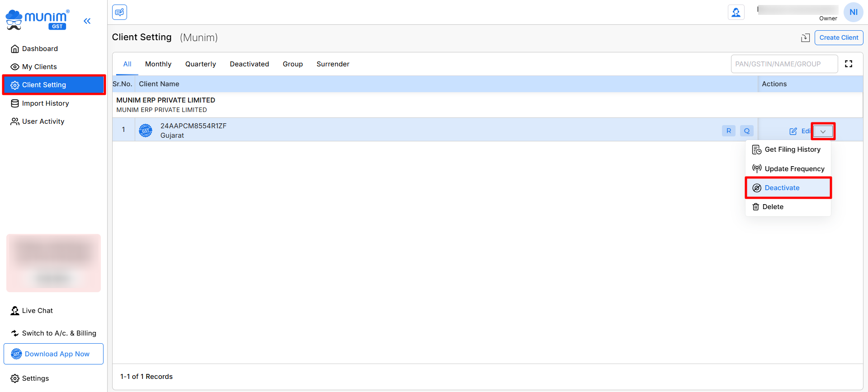Screen dimensions: 868x392
Task: Collapse the sidebar with double-chevron icon
Action: 87,21
